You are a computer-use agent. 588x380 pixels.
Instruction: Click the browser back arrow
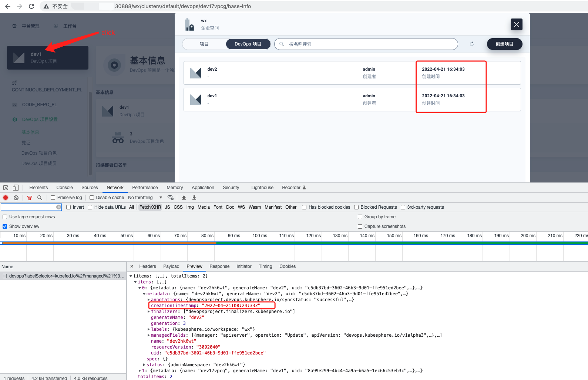(x=7, y=6)
